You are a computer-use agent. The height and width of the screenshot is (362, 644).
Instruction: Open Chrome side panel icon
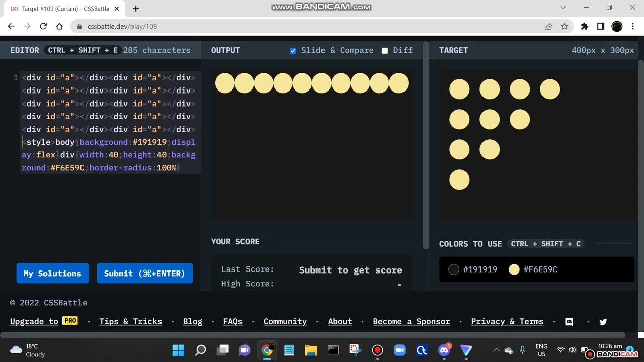tap(600, 26)
